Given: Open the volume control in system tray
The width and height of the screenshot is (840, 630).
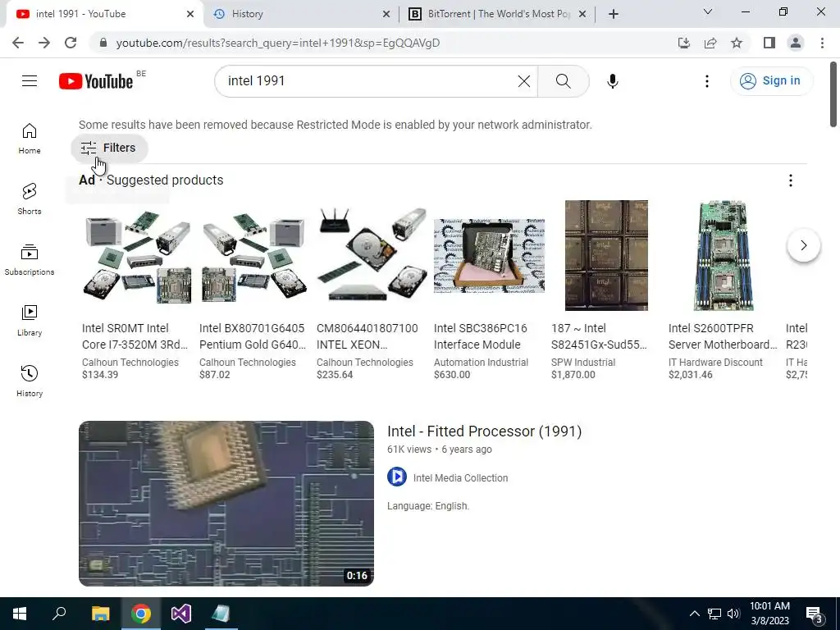Looking at the screenshot, I should (733, 614).
